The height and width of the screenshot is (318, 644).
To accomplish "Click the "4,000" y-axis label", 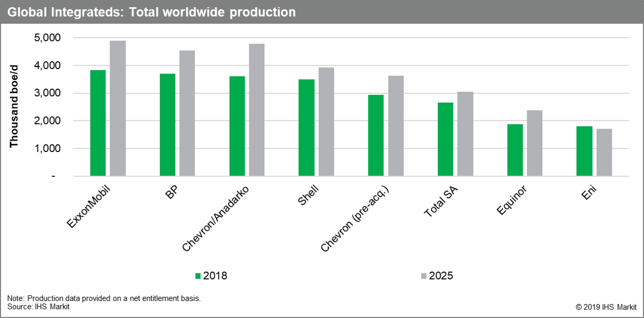I will click(x=48, y=65).
